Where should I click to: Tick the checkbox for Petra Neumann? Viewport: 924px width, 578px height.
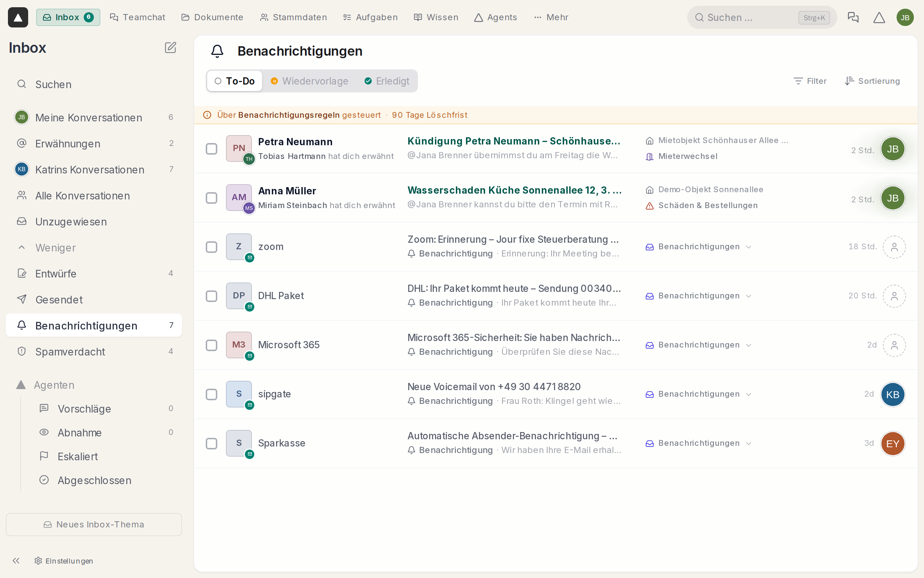[211, 149]
